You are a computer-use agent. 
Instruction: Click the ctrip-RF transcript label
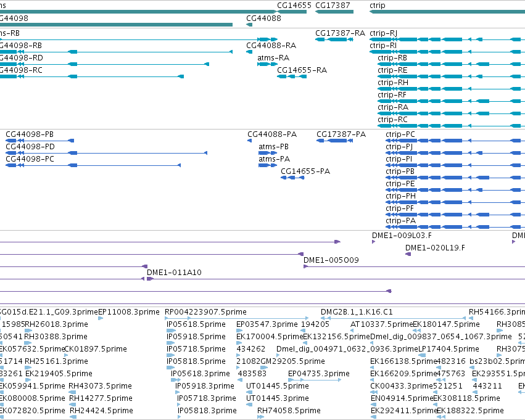click(392, 95)
